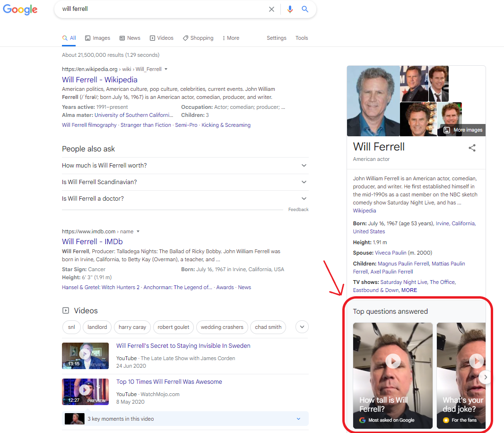This screenshot has height=433, width=504.
Task: Click Feedback under People also ask
Action: [298, 210]
